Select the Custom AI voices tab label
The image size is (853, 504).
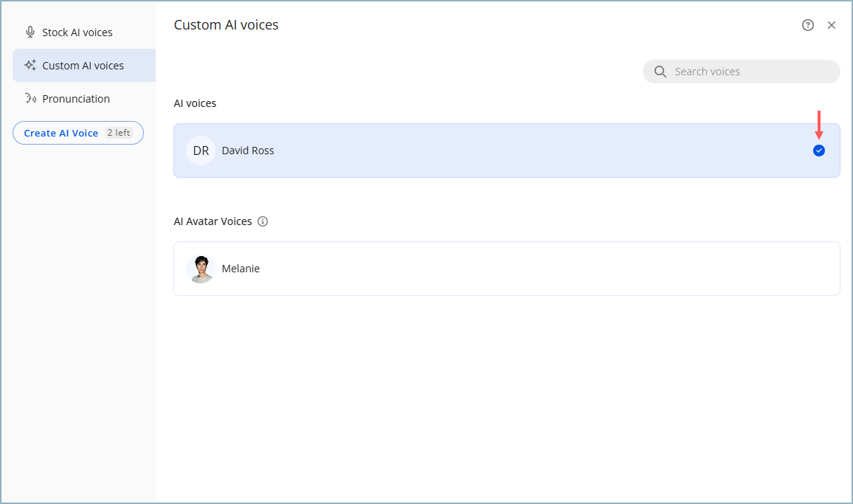pyautogui.click(x=83, y=66)
